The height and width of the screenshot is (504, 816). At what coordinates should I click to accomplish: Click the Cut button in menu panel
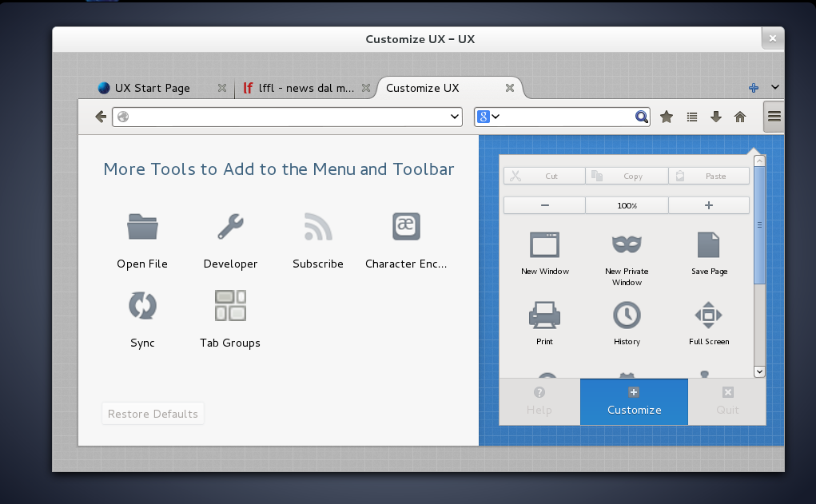tap(544, 176)
